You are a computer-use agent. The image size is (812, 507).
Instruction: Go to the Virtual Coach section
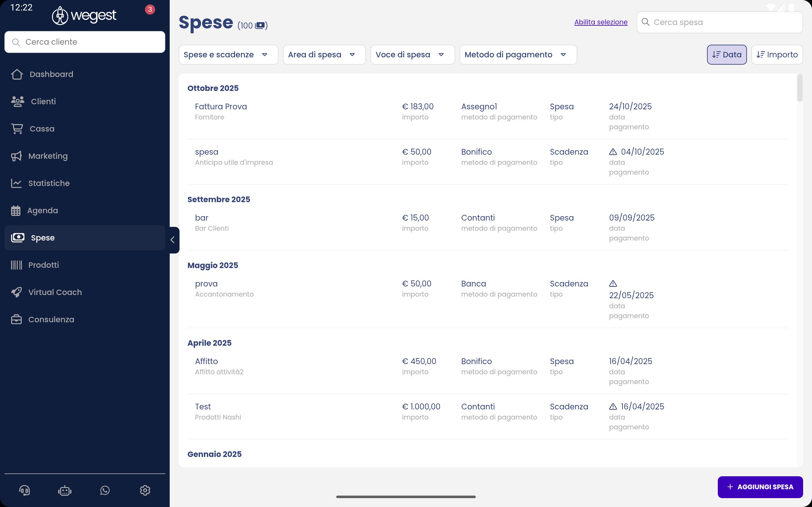coord(55,292)
